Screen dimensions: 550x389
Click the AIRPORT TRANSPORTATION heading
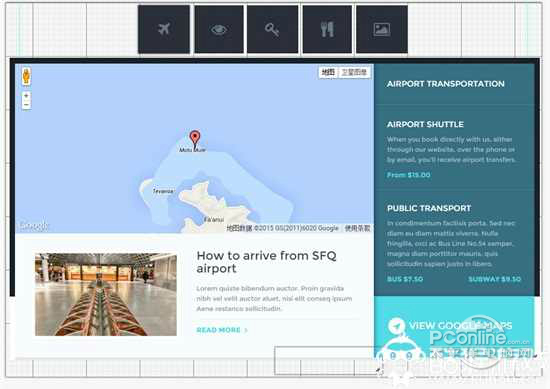[x=445, y=84]
